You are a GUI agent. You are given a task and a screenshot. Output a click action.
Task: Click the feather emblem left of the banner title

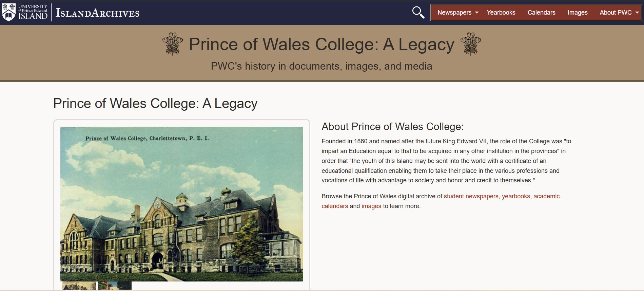pos(173,44)
